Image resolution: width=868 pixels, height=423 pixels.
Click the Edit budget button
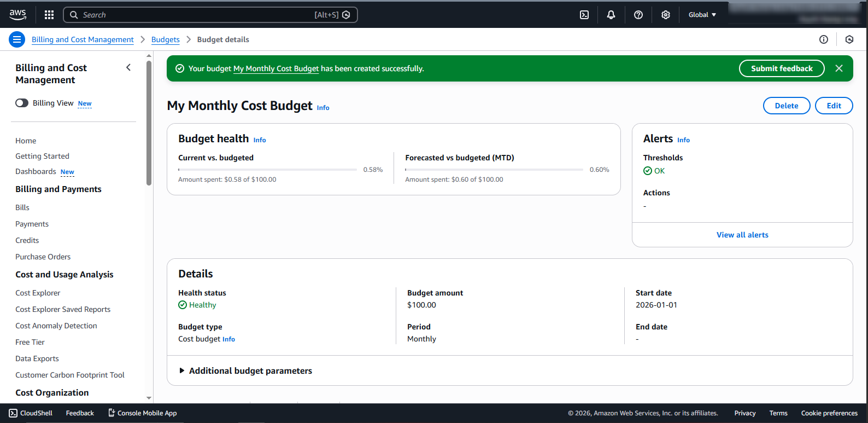click(834, 106)
